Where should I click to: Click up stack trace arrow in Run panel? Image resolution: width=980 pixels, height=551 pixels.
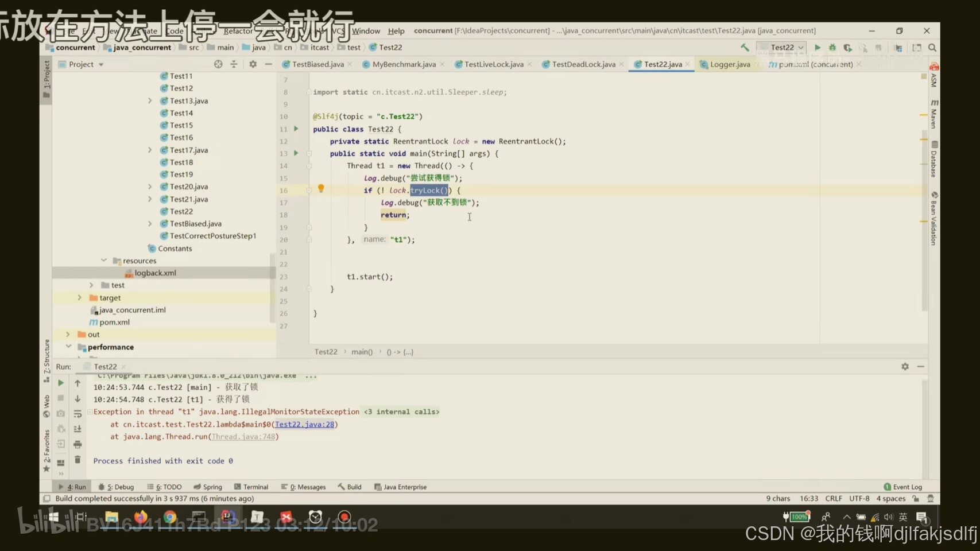click(78, 383)
